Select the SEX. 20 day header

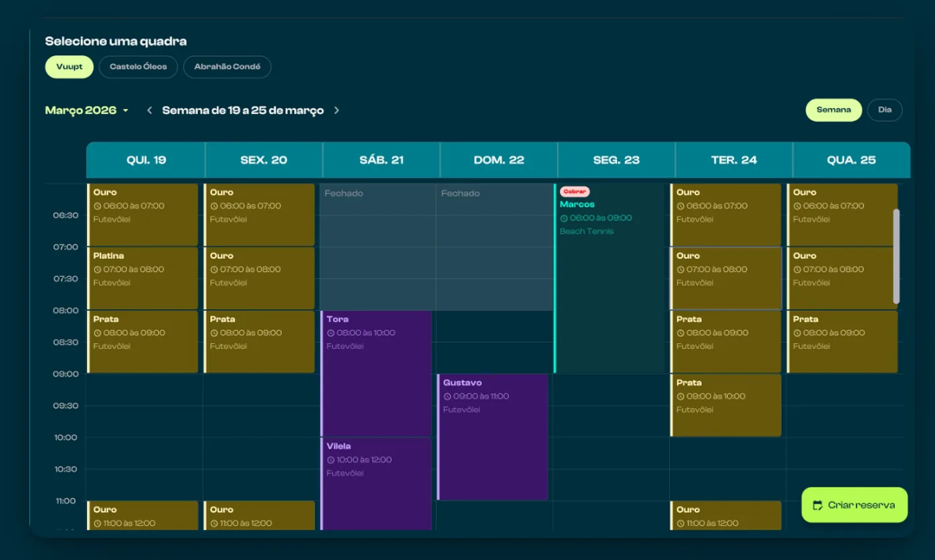point(264,160)
